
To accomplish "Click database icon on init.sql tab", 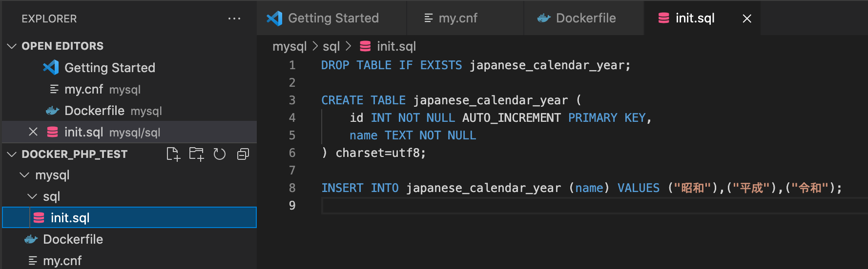I will click(x=664, y=18).
